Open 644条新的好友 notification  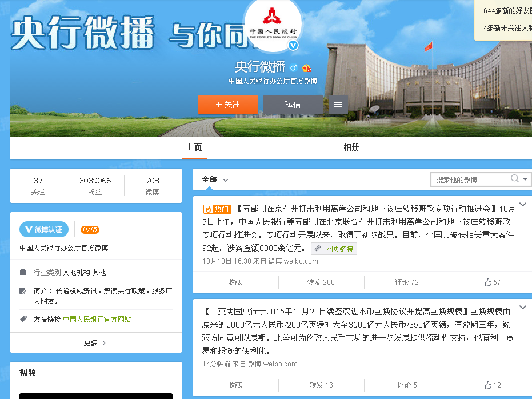(507, 10)
